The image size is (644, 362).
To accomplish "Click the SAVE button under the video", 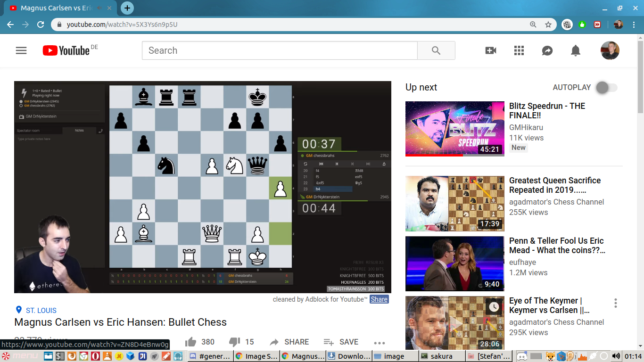I will pyautogui.click(x=341, y=342).
